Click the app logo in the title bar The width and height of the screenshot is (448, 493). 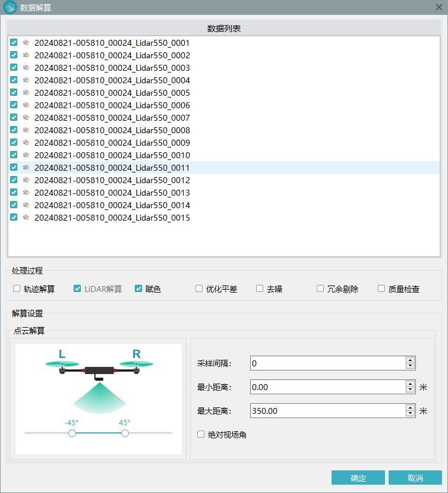pyautogui.click(x=10, y=7)
